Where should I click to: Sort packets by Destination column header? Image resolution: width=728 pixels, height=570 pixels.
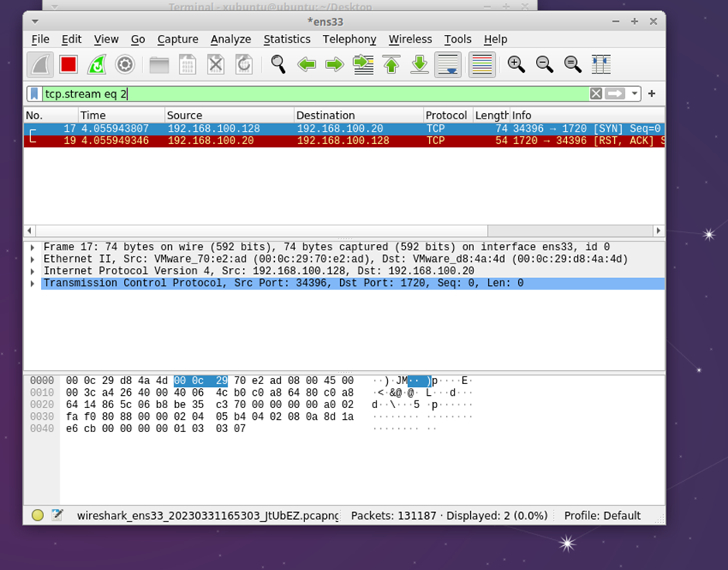coord(359,115)
